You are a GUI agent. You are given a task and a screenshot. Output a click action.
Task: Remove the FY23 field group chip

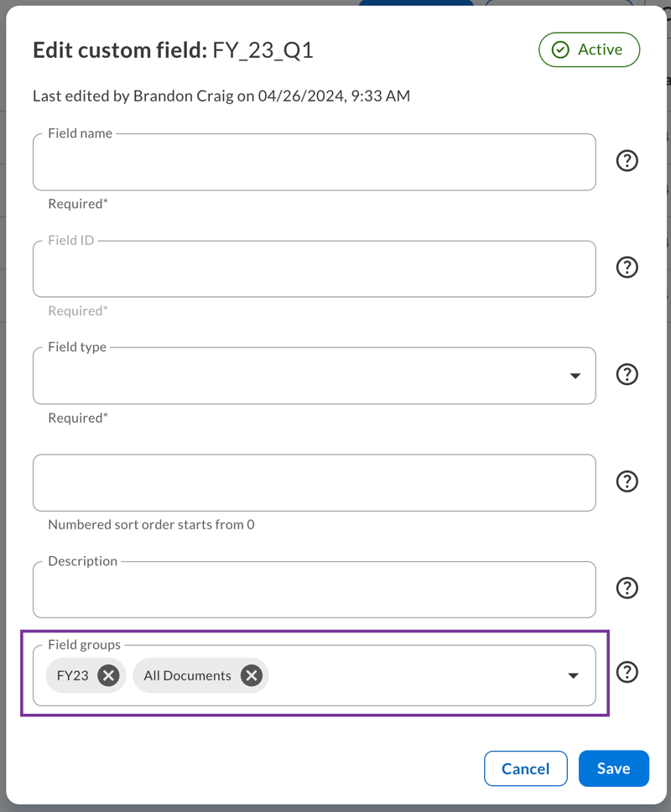pos(109,675)
